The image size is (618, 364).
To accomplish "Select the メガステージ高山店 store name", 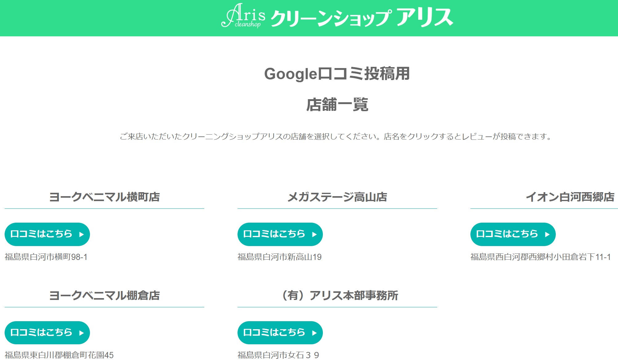I will pos(337,197).
